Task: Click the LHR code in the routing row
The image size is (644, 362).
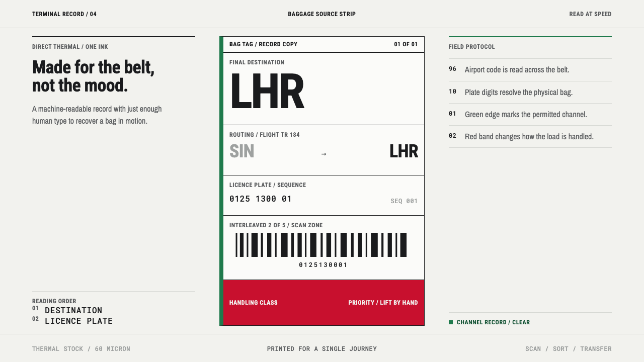Action: [x=404, y=151]
